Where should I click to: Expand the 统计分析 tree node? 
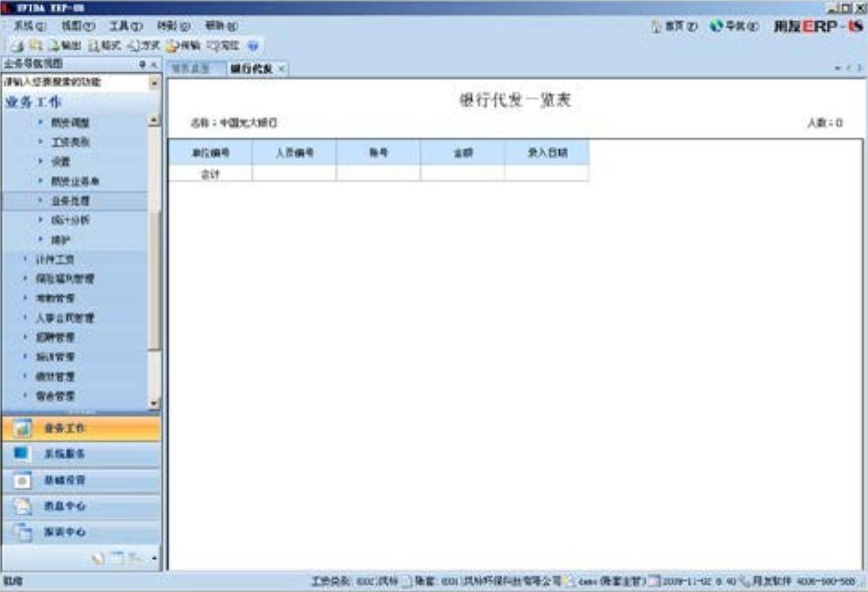(x=40, y=220)
